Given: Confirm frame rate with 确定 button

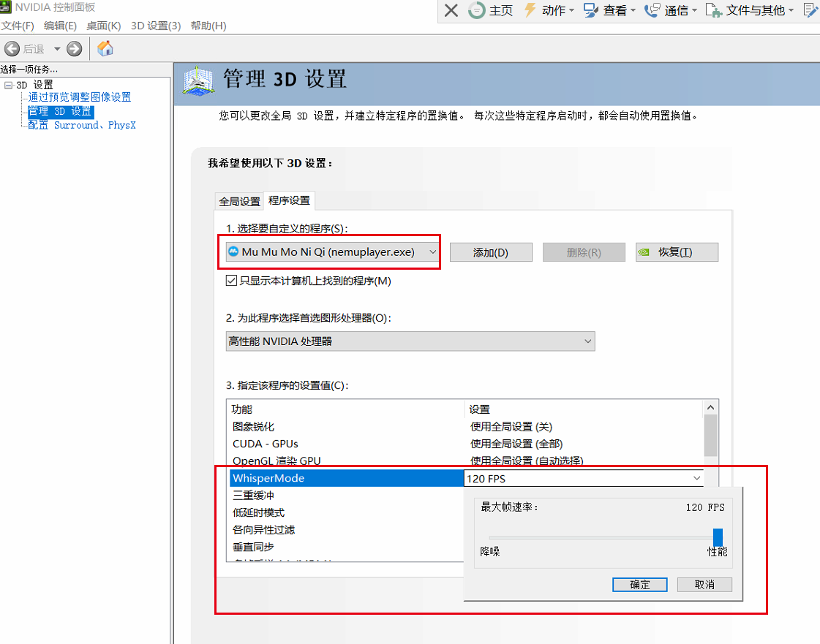Looking at the screenshot, I should tap(639, 584).
